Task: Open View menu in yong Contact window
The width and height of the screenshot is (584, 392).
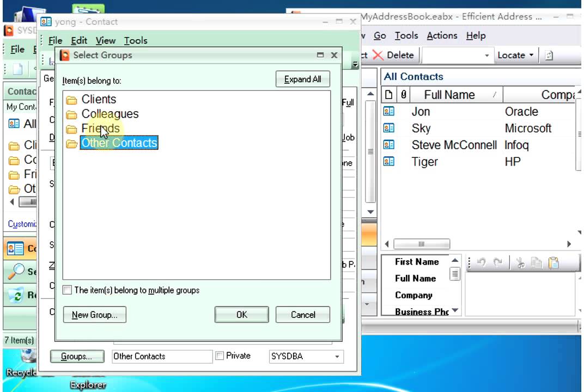Action: pos(105,41)
